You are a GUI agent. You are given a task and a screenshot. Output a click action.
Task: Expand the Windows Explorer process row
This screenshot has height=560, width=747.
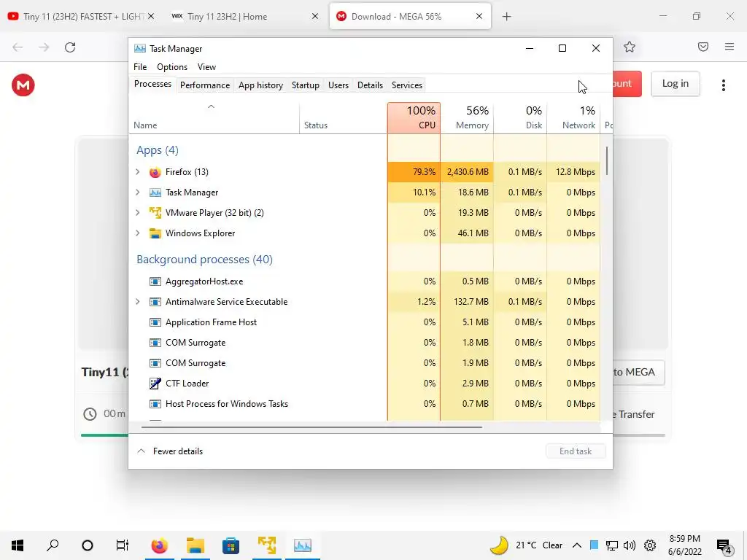click(x=138, y=233)
